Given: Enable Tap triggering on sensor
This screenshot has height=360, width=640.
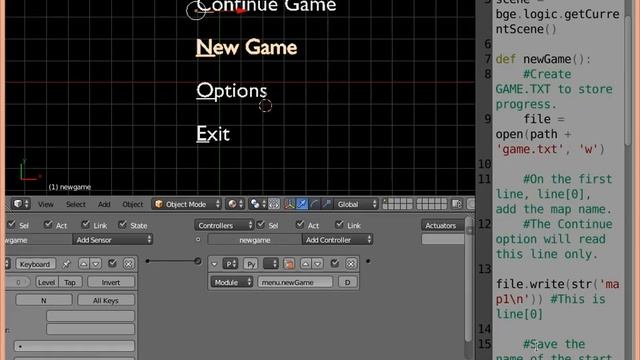Looking at the screenshot, I should [70, 282].
